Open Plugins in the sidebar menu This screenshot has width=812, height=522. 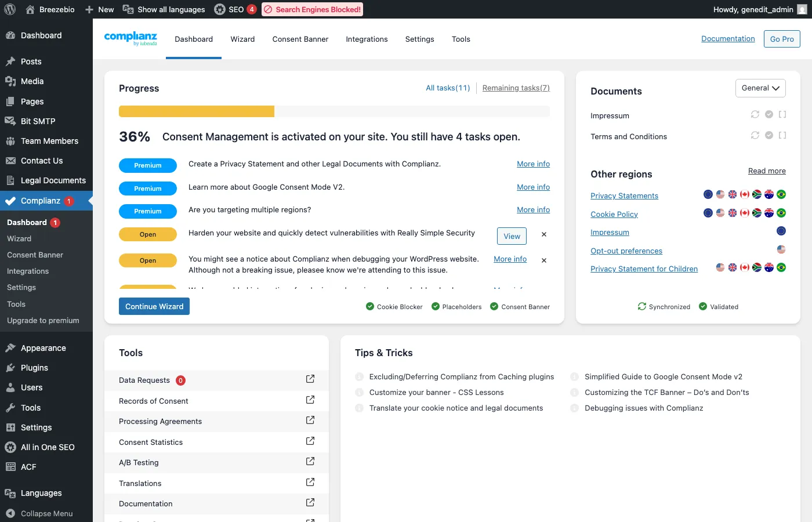pyautogui.click(x=34, y=368)
